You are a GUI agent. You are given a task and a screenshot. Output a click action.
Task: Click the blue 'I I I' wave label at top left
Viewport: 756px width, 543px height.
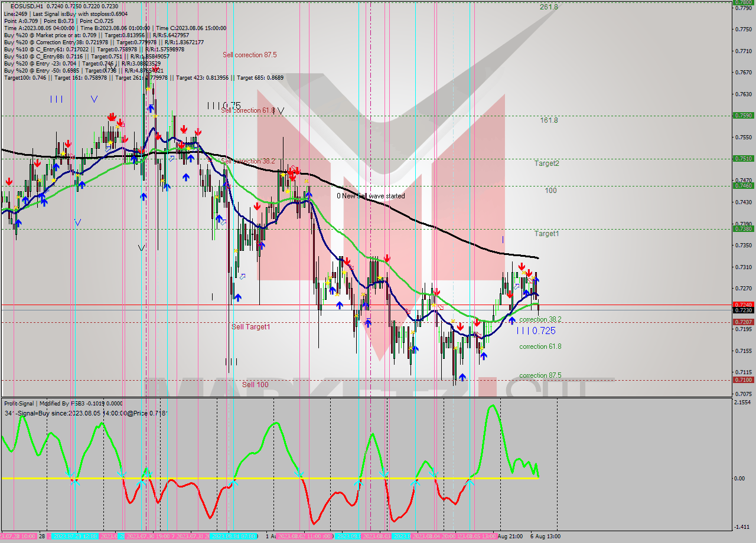[x=57, y=99]
